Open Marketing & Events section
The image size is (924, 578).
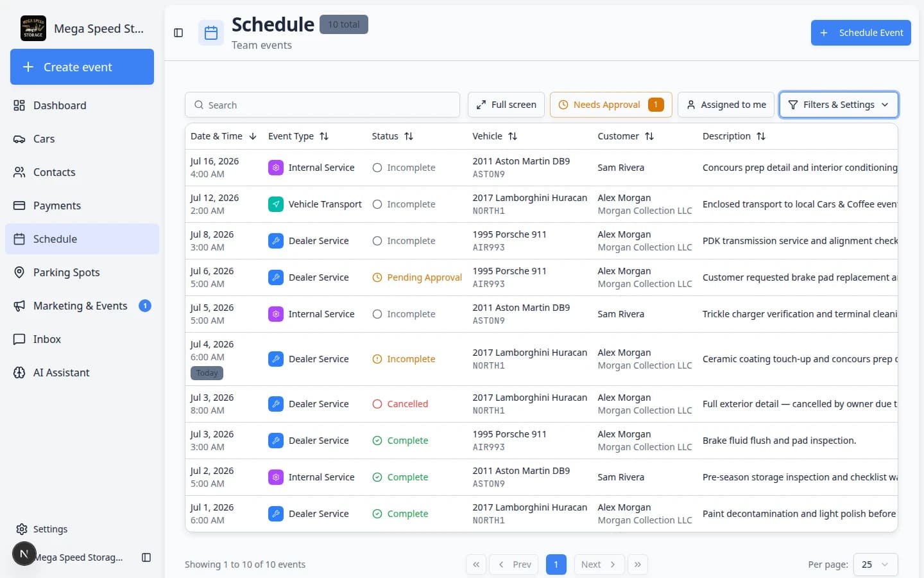tap(82, 306)
